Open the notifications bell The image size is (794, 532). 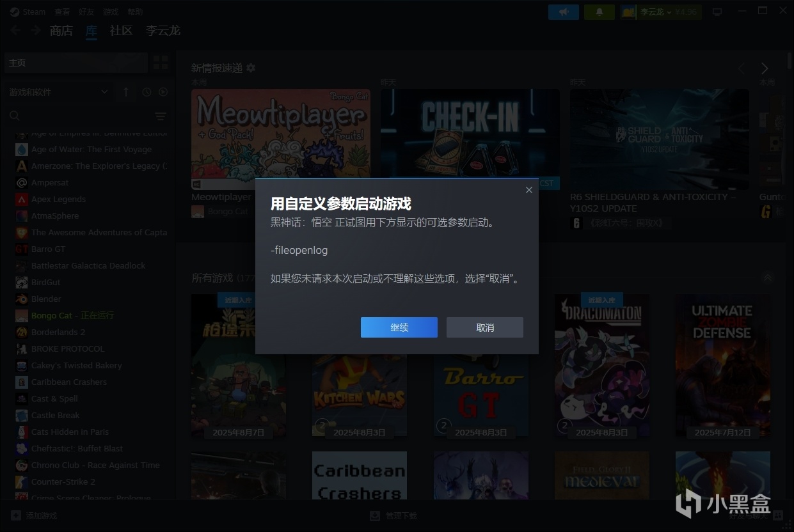pyautogui.click(x=599, y=12)
